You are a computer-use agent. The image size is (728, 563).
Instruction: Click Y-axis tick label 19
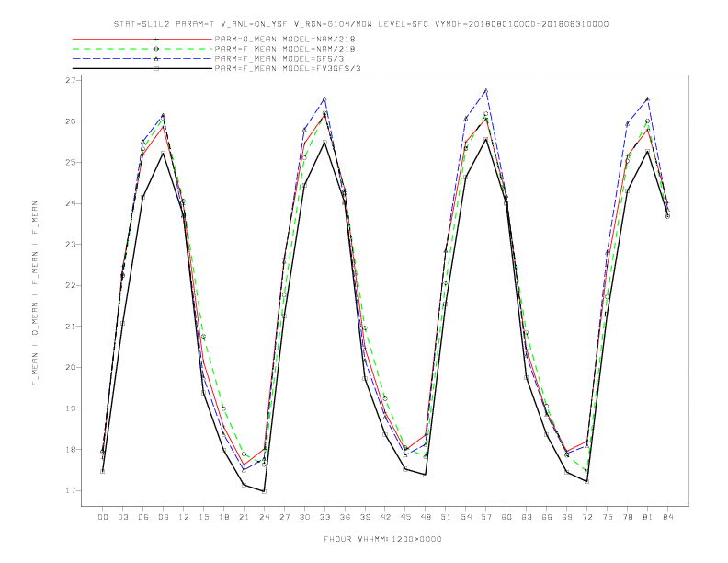point(71,408)
